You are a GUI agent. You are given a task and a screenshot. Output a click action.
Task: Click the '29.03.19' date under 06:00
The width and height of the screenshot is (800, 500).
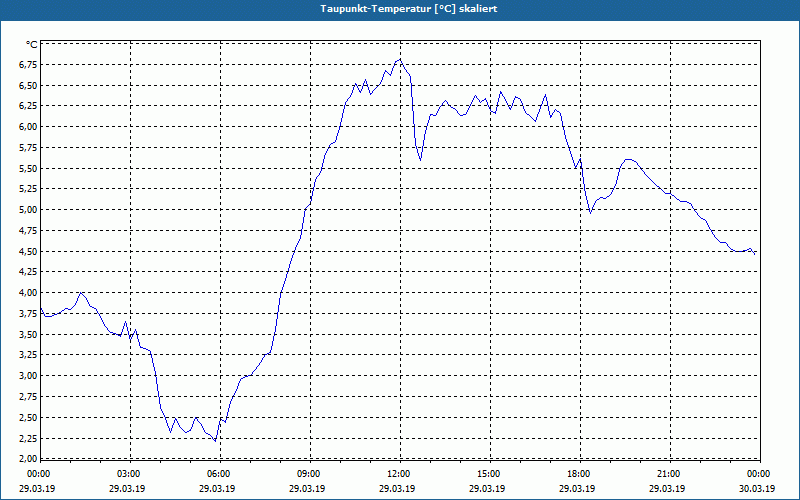tap(217, 488)
